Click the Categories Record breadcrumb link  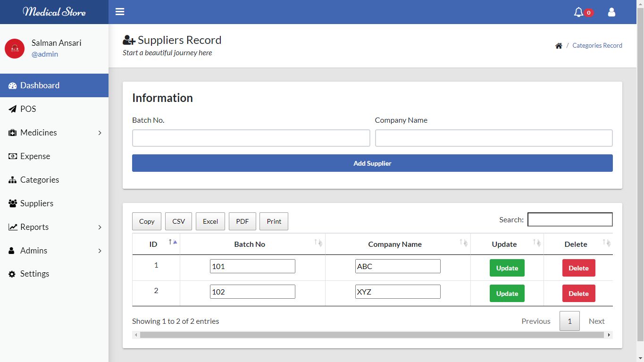tap(597, 46)
